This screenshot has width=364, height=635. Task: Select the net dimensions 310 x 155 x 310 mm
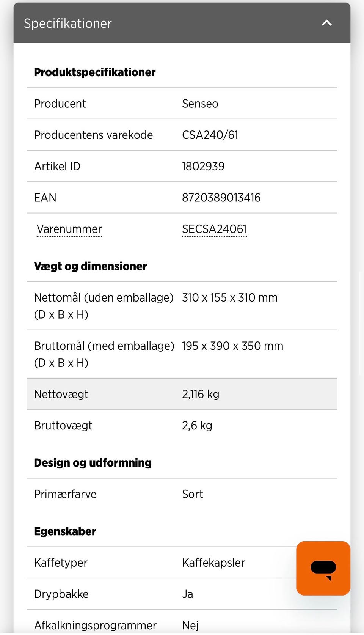pyautogui.click(x=230, y=298)
